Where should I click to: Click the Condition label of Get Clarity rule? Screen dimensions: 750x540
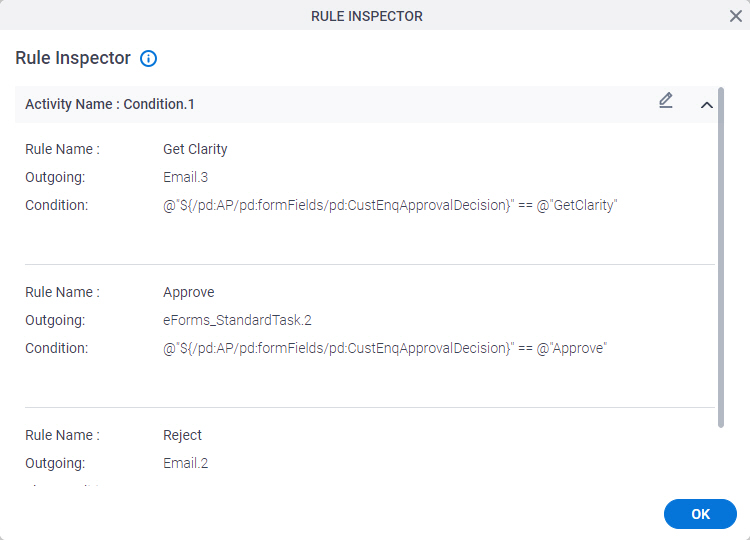point(56,205)
